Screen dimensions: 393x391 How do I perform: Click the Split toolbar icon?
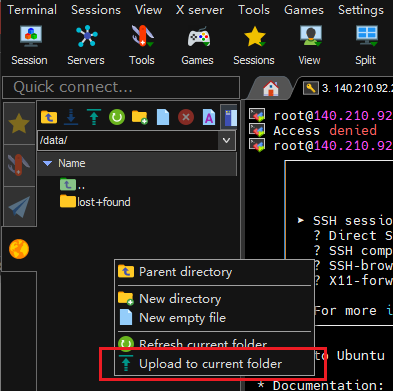[x=366, y=45]
